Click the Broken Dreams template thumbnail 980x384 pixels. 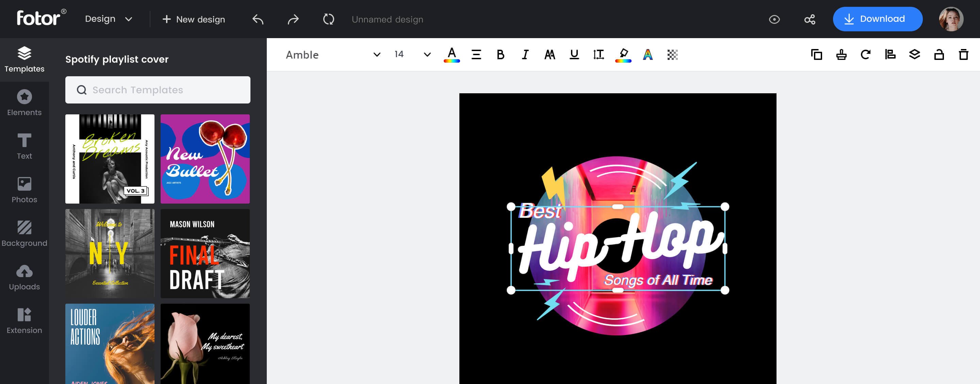click(109, 159)
